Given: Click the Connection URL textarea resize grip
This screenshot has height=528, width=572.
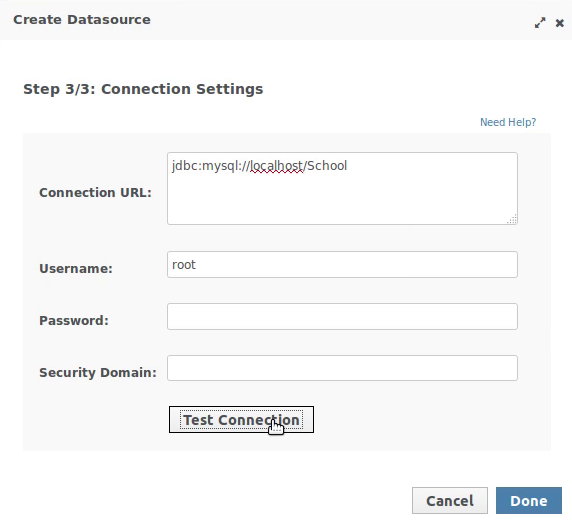Looking at the screenshot, I should (x=512, y=219).
